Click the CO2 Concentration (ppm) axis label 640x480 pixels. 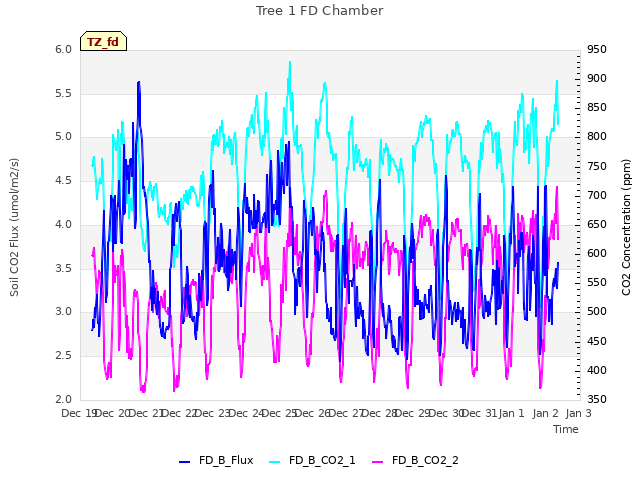click(626, 227)
